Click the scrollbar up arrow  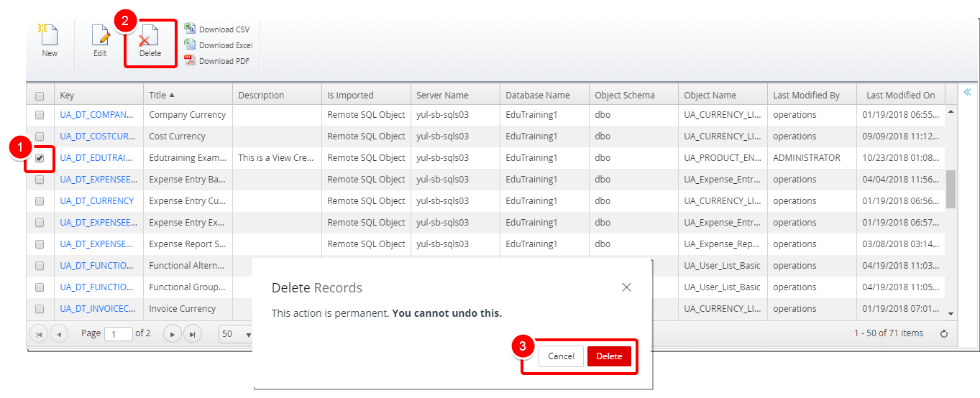(951, 112)
